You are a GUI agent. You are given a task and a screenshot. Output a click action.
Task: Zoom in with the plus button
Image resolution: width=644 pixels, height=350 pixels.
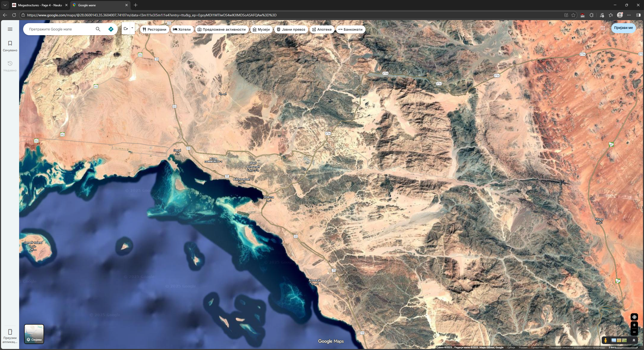(634, 325)
